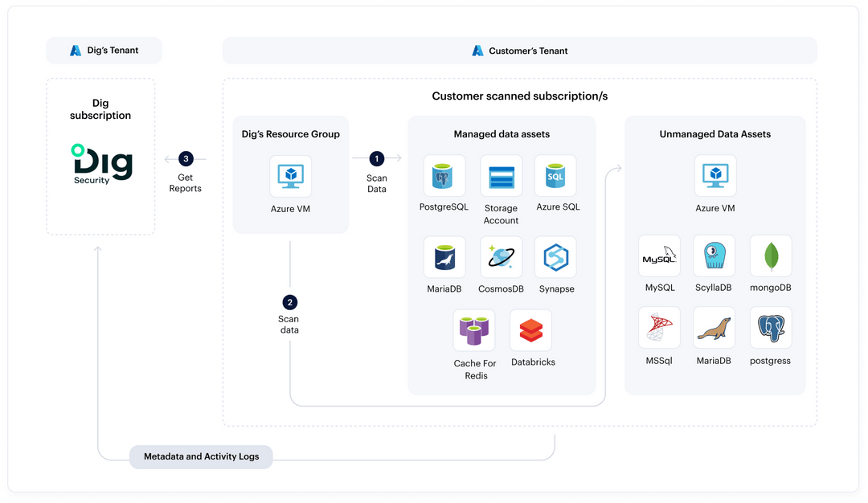Click the Databricks text label
The image size is (868, 503).
533,362
